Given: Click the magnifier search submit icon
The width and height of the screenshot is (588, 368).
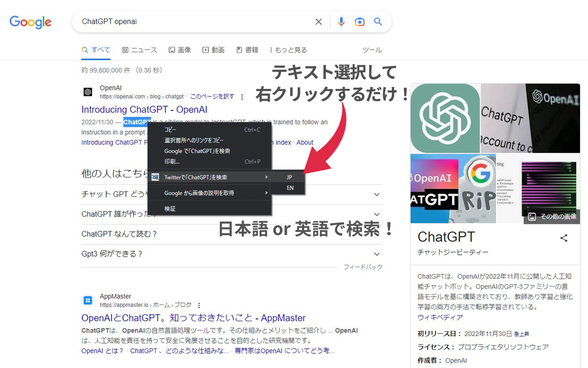Looking at the screenshot, I should pyautogui.click(x=378, y=22).
